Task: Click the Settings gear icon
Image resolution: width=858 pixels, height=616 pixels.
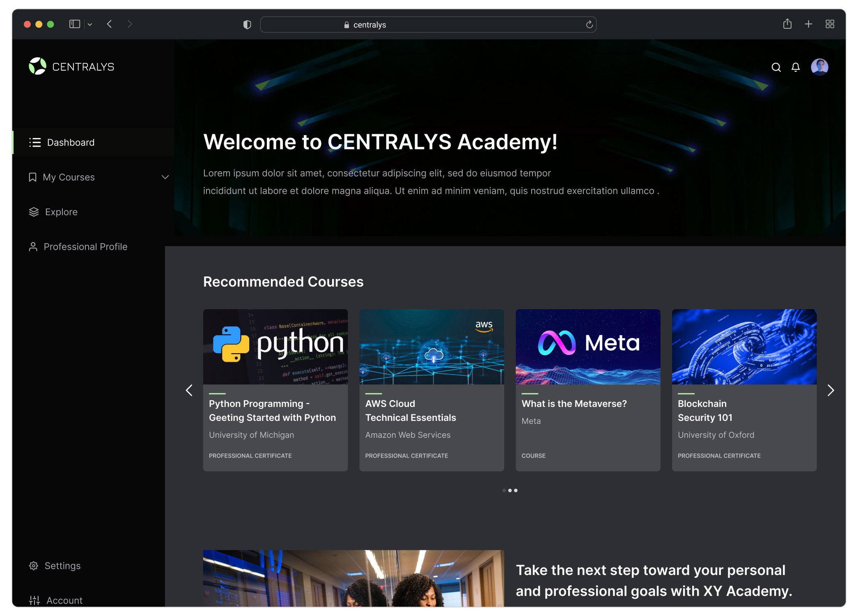Action: (x=34, y=566)
